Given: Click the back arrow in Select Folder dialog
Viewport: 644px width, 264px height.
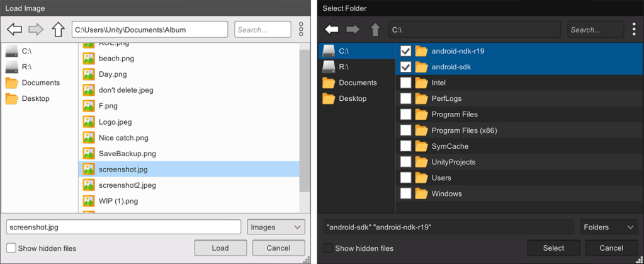Looking at the screenshot, I should [332, 30].
